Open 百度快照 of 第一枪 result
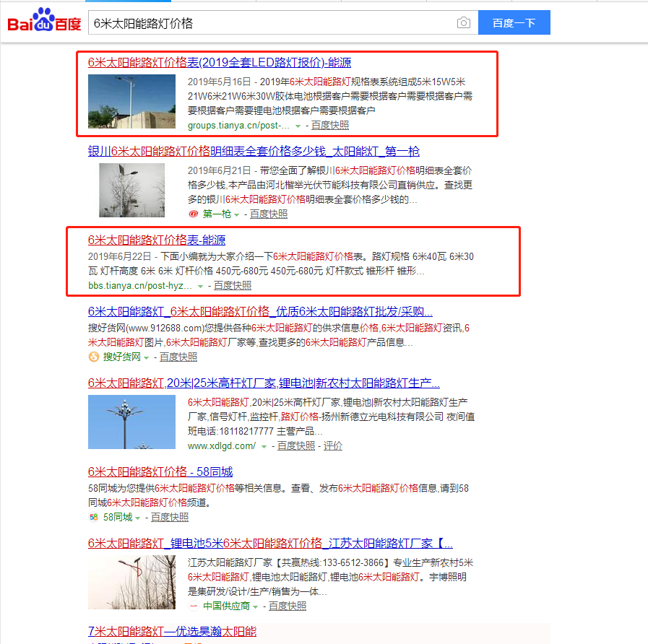The height and width of the screenshot is (644, 648). 269,214
